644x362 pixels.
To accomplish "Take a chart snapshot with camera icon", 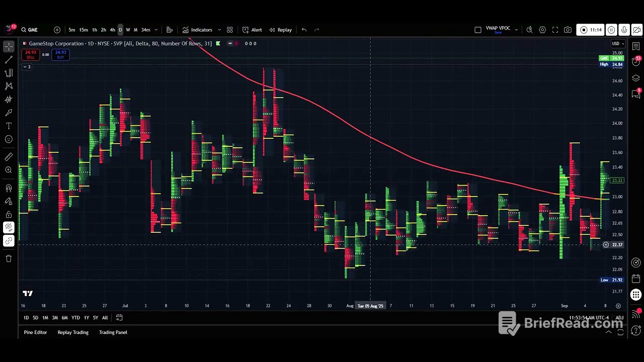I will (568, 30).
